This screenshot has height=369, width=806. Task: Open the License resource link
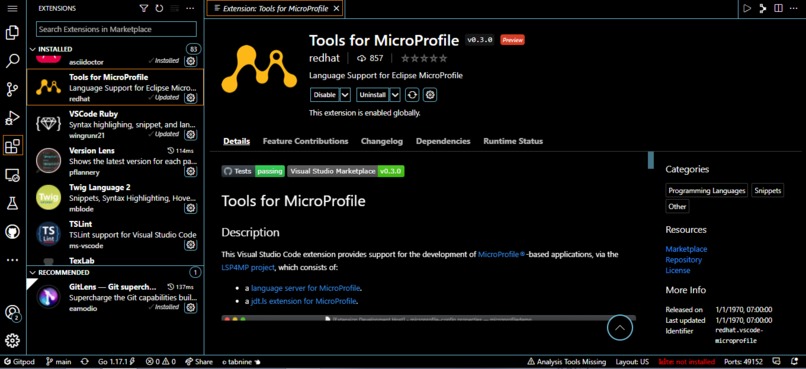[x=677, y=270]
